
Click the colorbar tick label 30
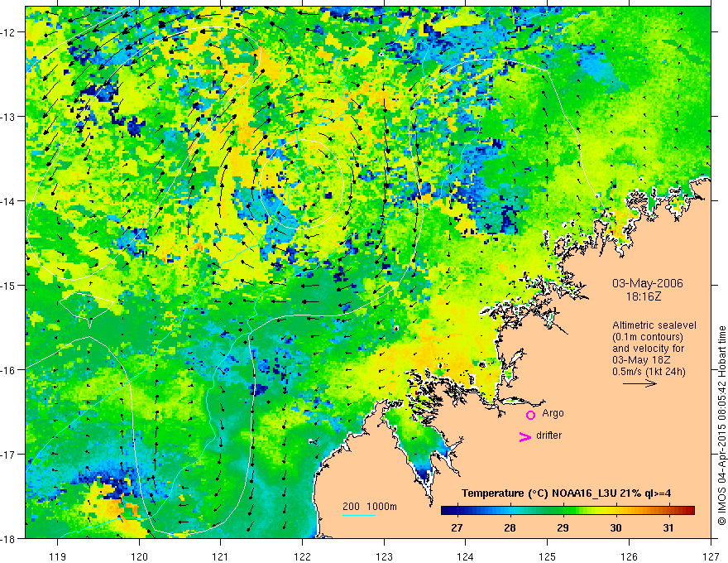pos(615,527)
